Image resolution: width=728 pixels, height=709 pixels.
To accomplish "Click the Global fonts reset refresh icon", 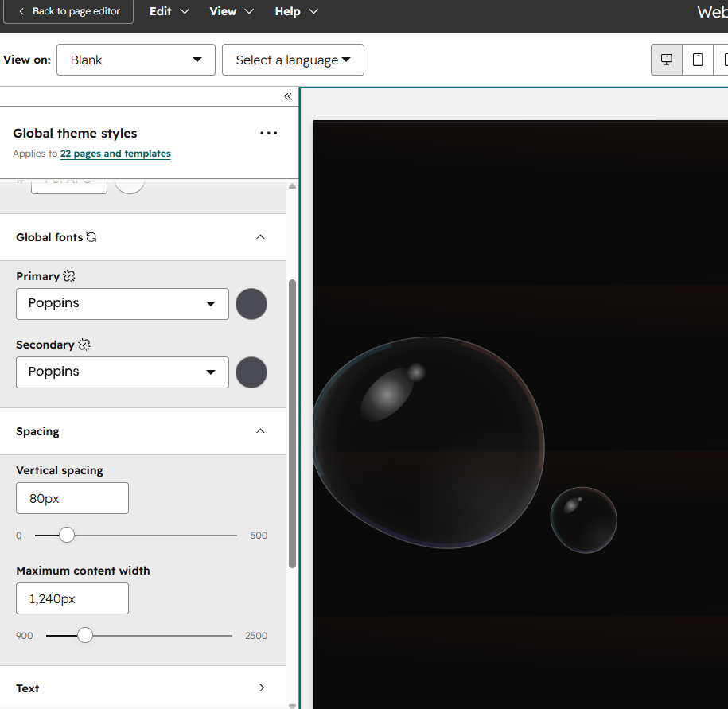I will (91, 237).
